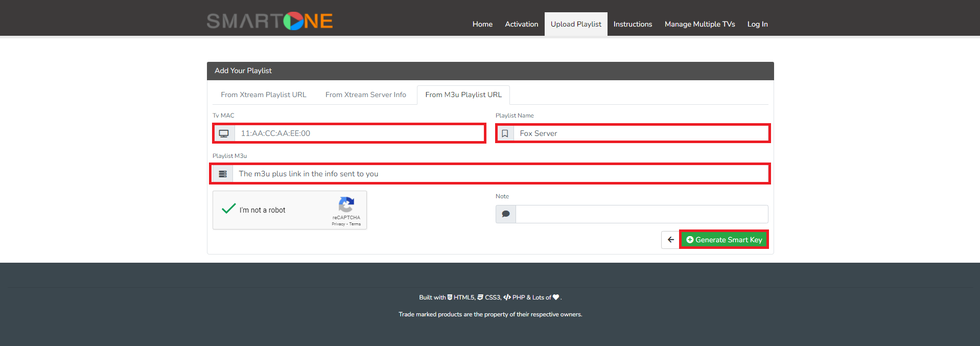Focus the Tv MAC input field

click(x=359, y=133)
